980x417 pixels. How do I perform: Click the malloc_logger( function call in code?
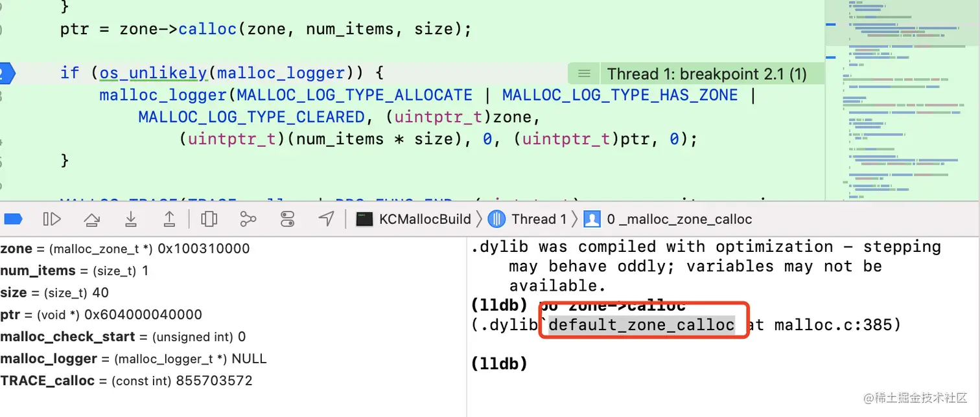pyautogui.click(x=167, y=95)
